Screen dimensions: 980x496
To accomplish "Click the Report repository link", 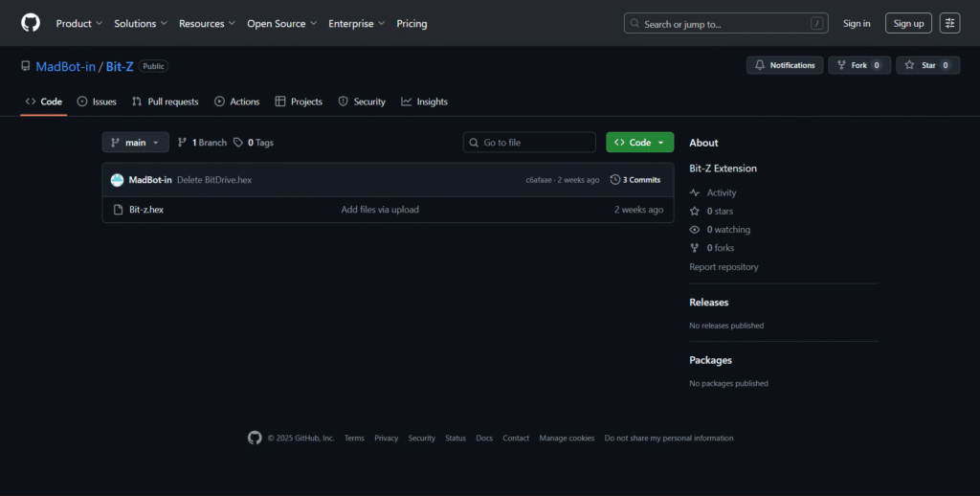I will point(724,267).
